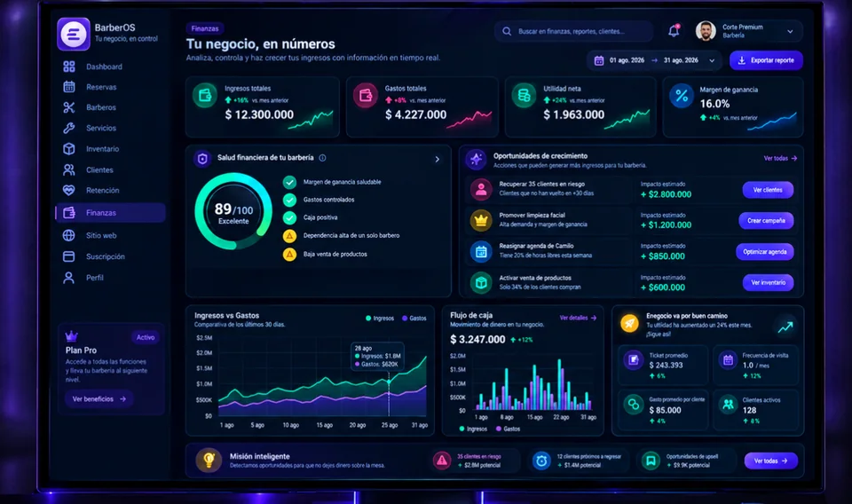Click the Plan Pro crown icon
The height and width of the screenshot is (504, 852).
tap(71, 336)
